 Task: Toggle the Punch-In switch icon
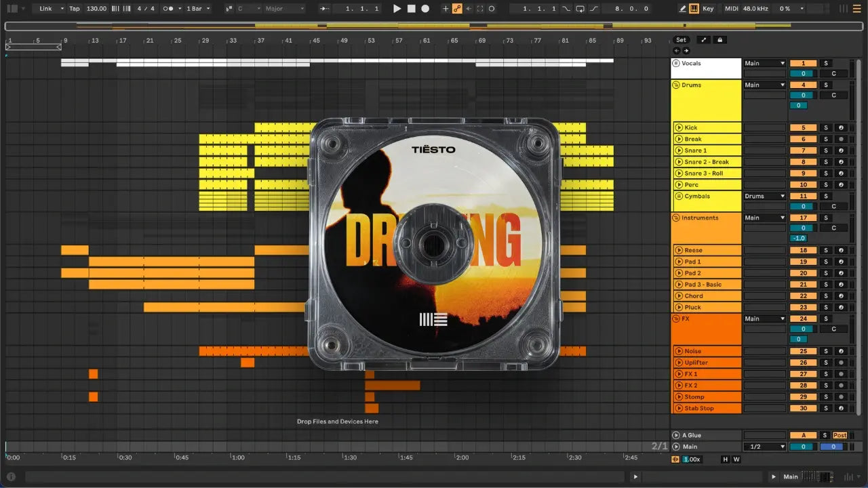(x=566, y=9)
